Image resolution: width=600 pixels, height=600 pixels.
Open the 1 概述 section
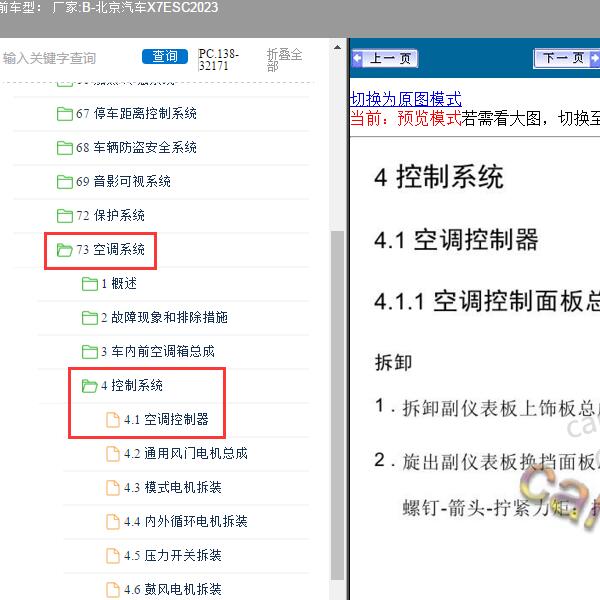(x=119, y=284)
